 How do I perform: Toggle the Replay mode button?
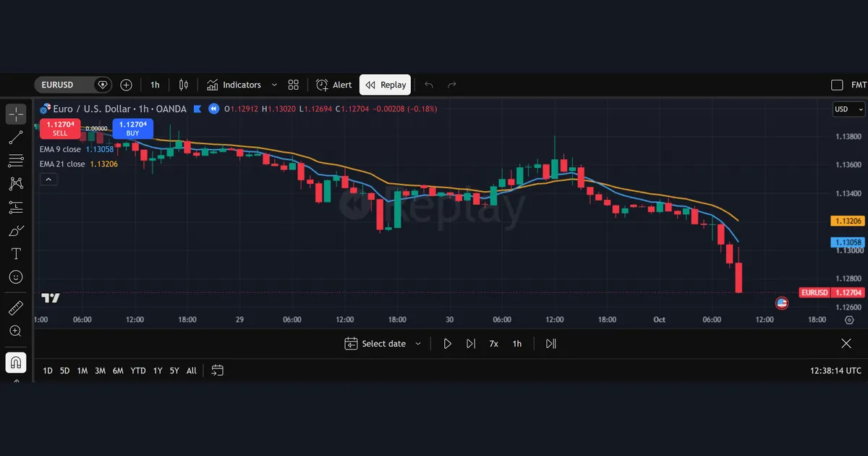pyautogui.click(x=385, y=85)
